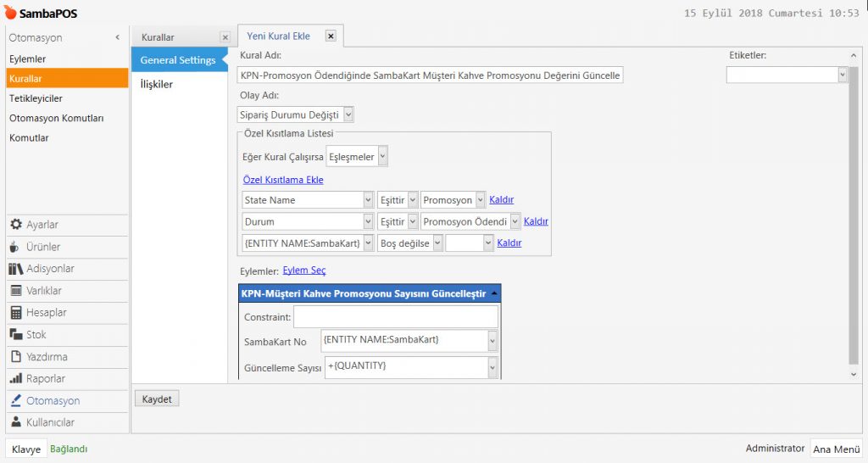Open Ürünler via its cup icon
Image resolution: width=868 pixels, height=463 pixels.
(15, 247)
